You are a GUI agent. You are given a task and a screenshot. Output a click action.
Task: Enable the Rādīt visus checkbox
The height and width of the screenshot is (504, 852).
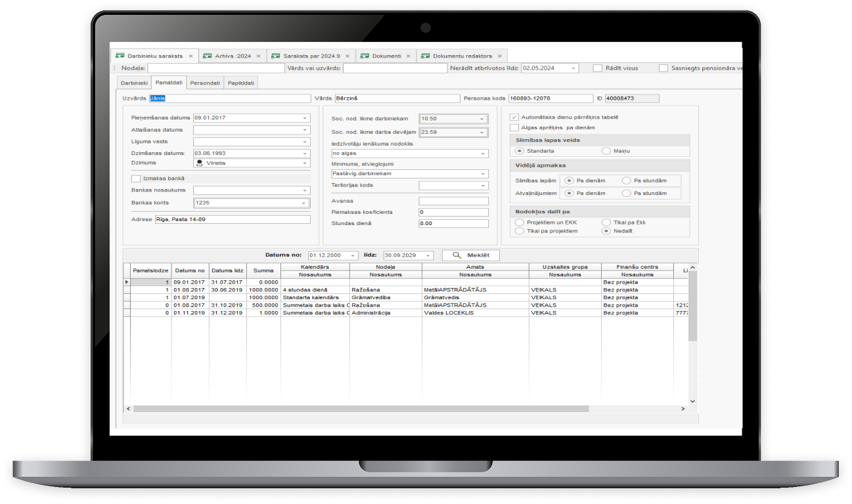point(597,68)
